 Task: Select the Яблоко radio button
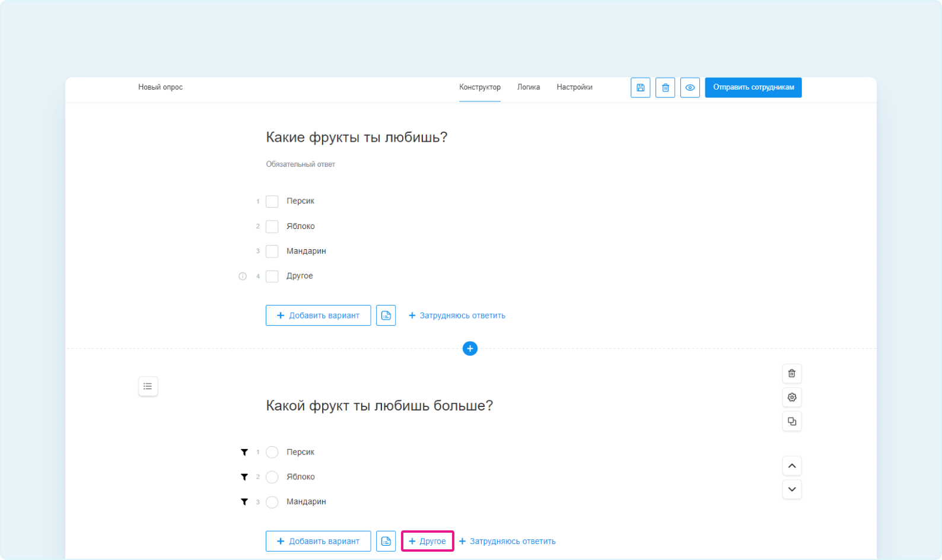[272, 477]
